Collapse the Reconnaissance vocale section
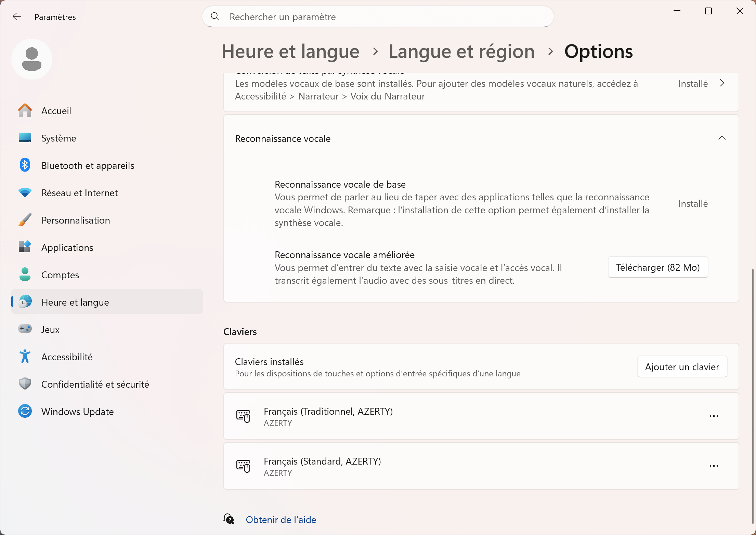The height and width of the screenshot is (535, 756). click(x=722, y=138)
